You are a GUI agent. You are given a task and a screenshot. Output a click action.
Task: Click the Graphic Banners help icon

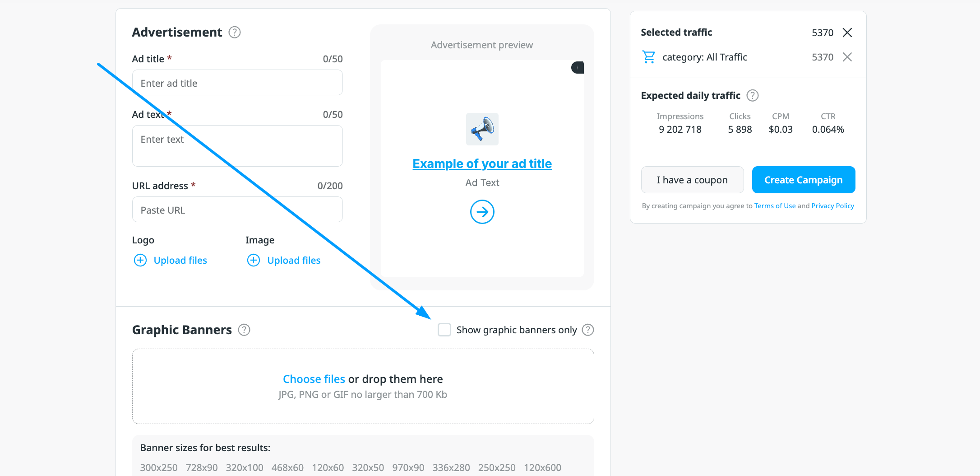(x=244, y=330)
